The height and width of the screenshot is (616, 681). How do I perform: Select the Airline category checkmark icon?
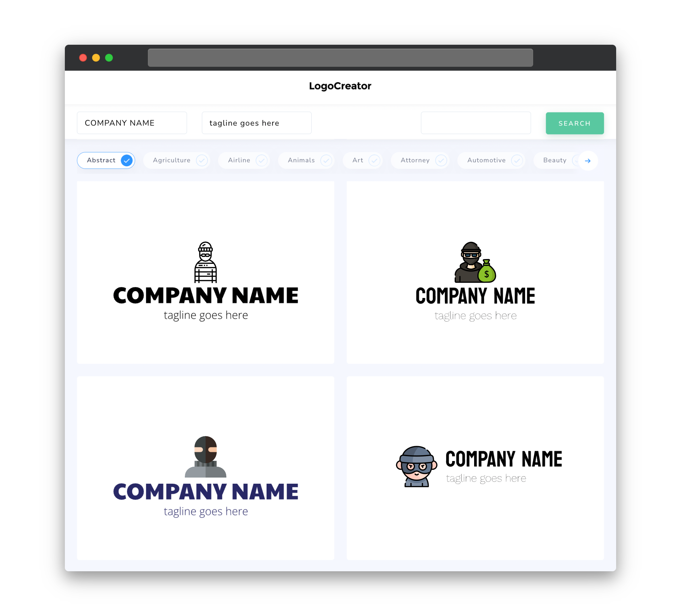click(261, 161)
